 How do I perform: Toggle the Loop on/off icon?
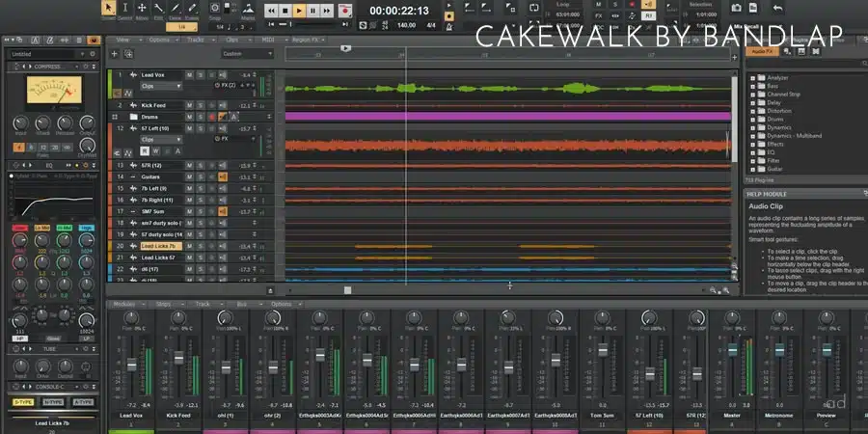533,8
